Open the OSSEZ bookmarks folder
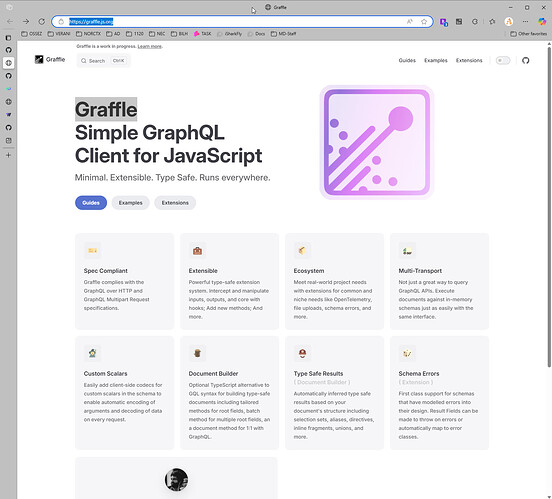 31,34
